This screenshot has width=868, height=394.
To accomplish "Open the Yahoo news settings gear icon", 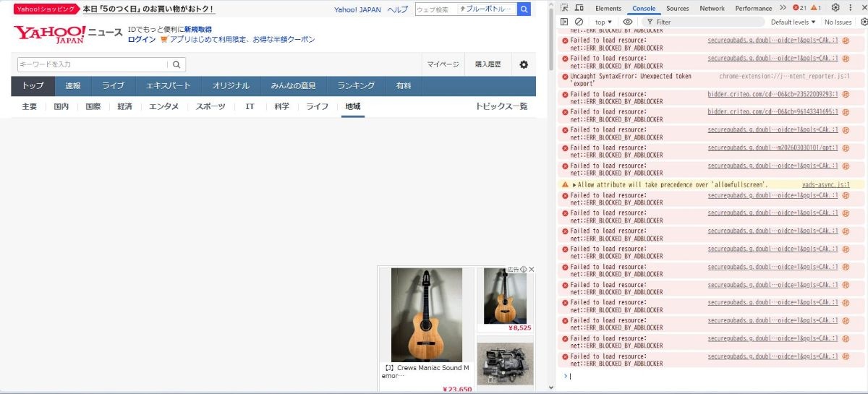I will [524, 64].
